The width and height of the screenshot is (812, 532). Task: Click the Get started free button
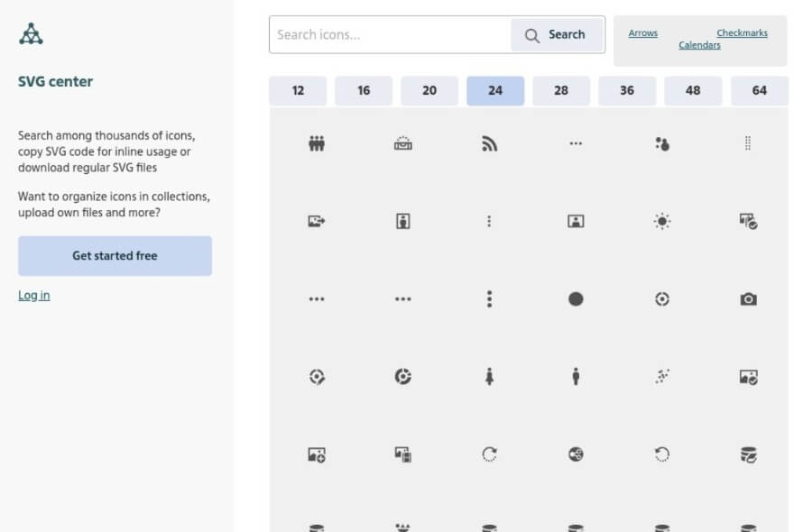(x=115, y=256)
